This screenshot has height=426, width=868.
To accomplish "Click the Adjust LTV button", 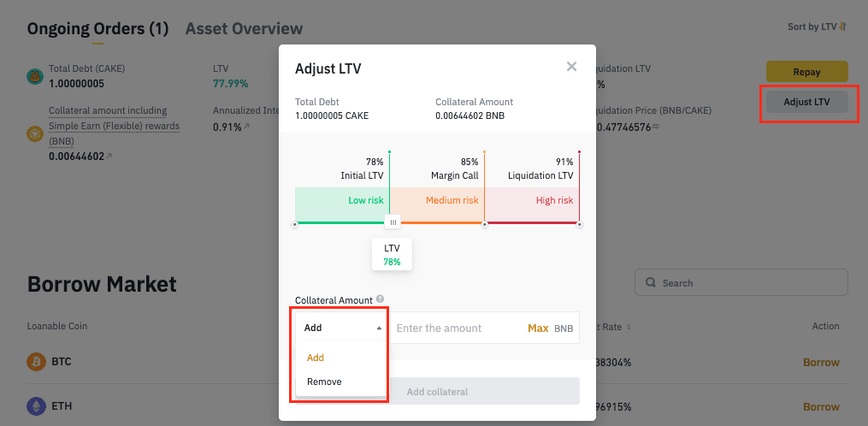I will pos(806,103).
